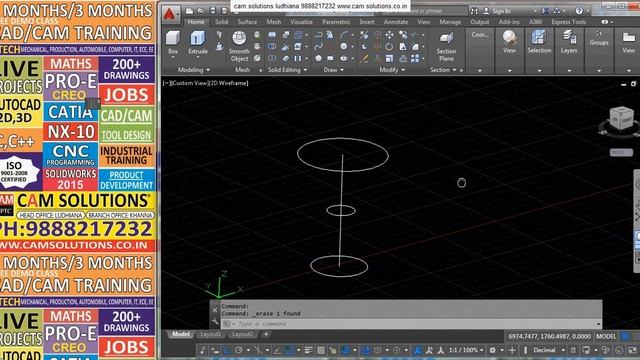Toggle Dynamic UCS in the status bar

click(366, 350)
